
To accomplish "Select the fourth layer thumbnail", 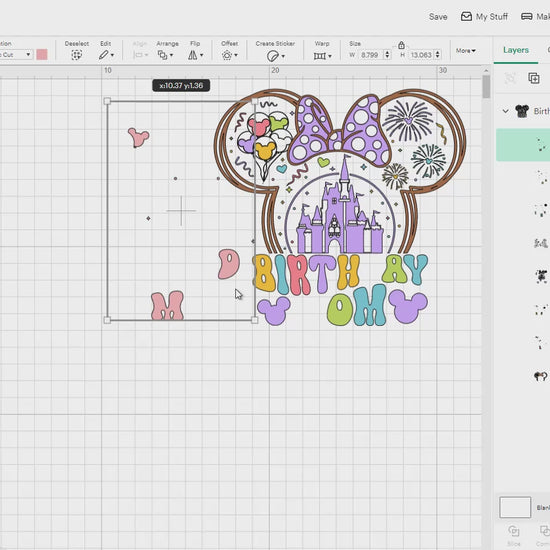I will [541, 243].
